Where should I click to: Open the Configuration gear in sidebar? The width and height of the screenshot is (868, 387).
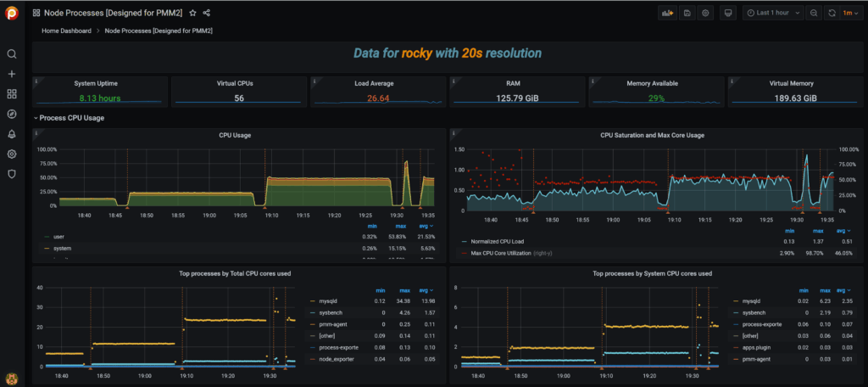click(x=12, y=154)
